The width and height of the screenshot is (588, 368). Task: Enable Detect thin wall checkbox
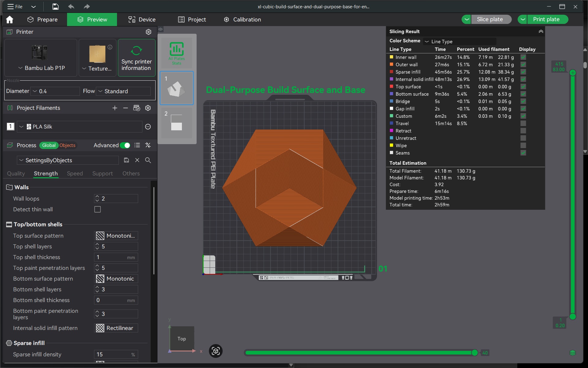tap(97, 209)
